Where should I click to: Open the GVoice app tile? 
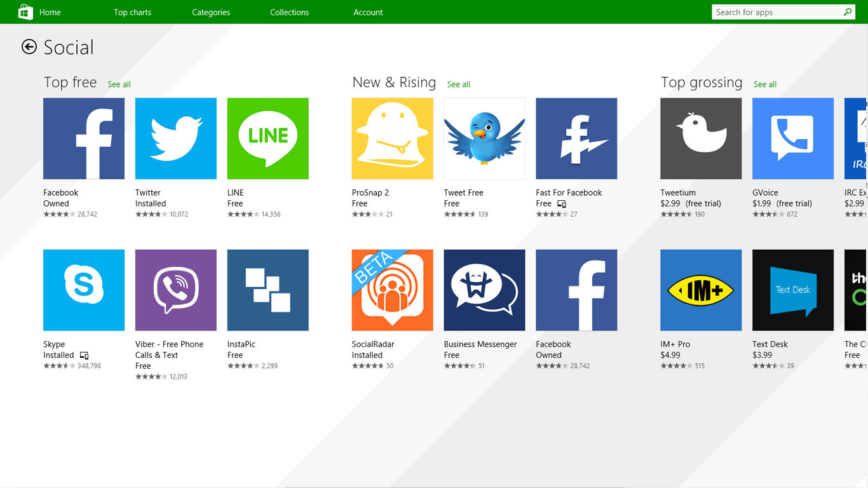[x=793, y=139]
